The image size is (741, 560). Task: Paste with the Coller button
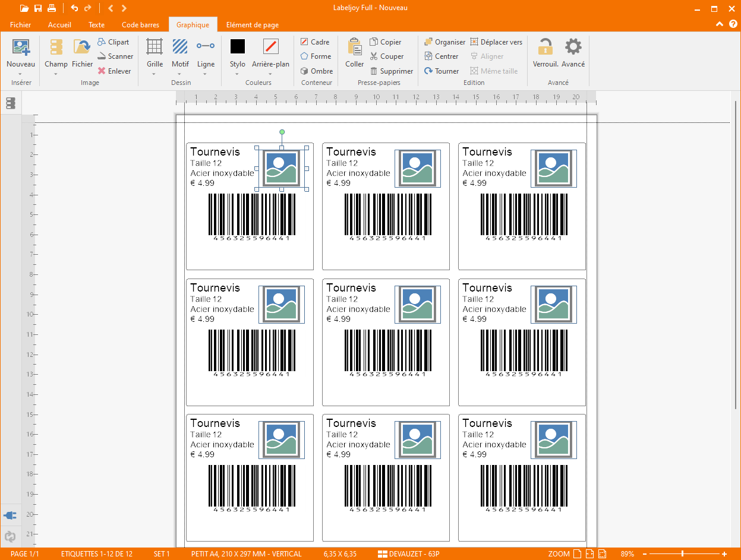[355, 53]
